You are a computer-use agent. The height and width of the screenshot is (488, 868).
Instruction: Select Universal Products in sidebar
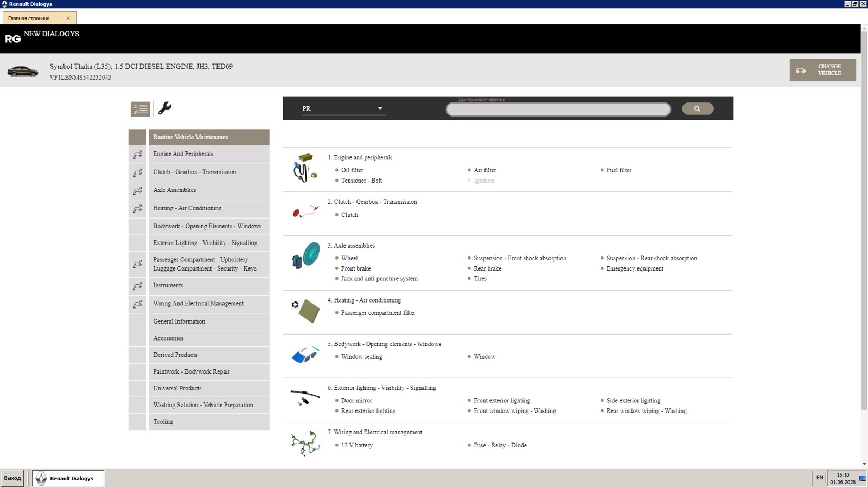click(209, 388)
